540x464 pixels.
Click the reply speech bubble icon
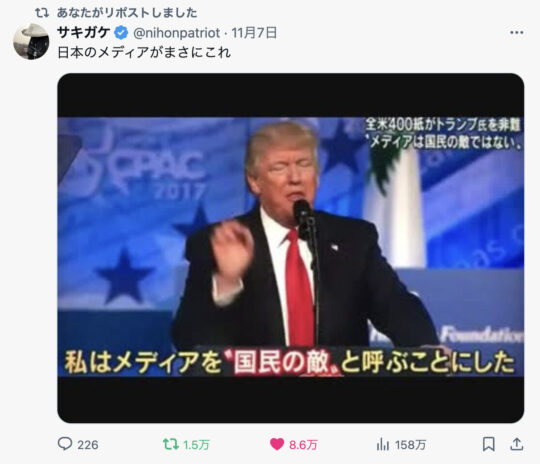(x=65, y=444)
